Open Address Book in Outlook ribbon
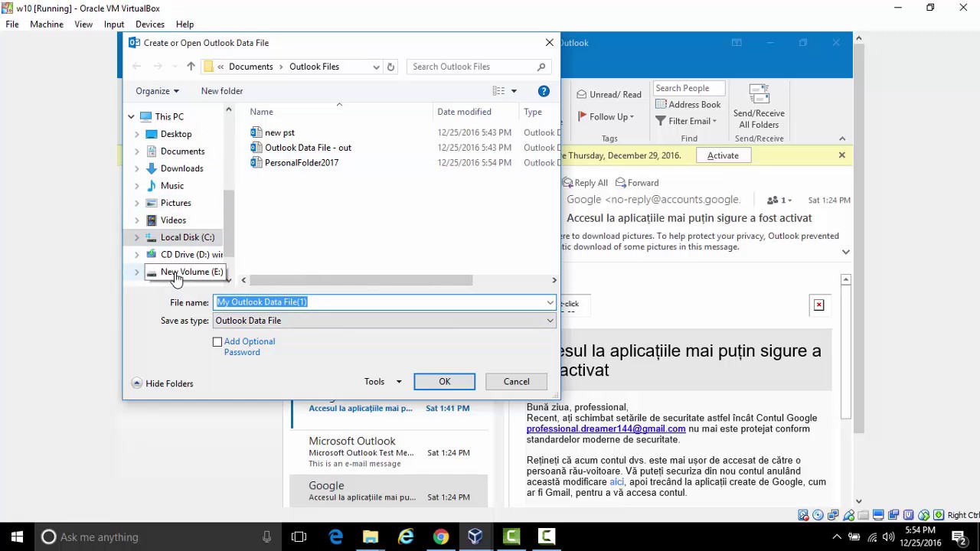Screen dimensions: 980x551 [x=688, y=105]
